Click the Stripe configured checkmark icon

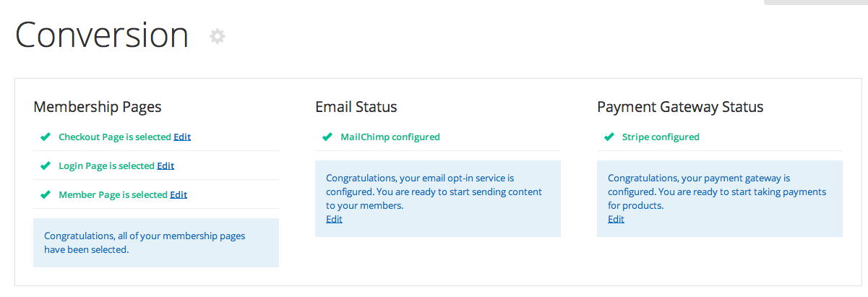click(x=609, y=137)
